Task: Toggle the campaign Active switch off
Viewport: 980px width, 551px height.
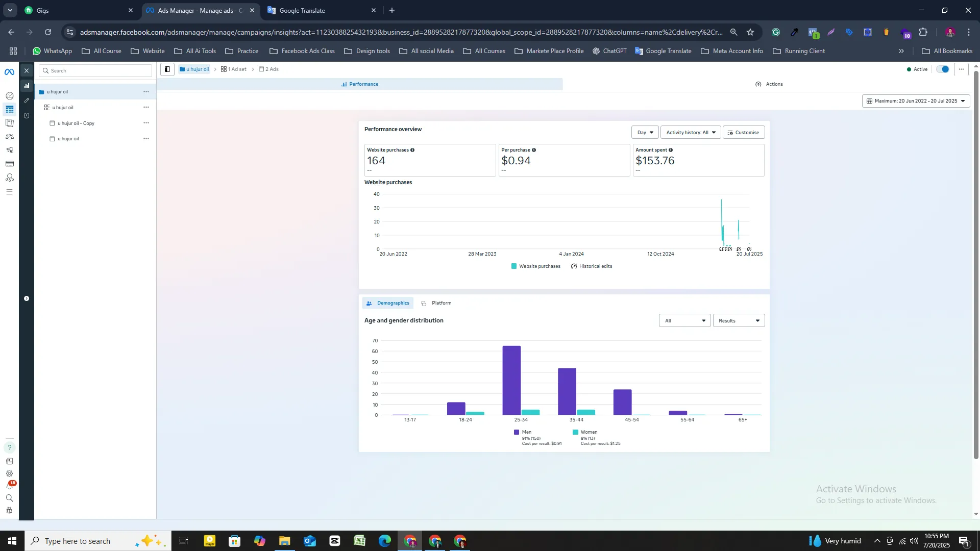Action: [x=943, y=69]
